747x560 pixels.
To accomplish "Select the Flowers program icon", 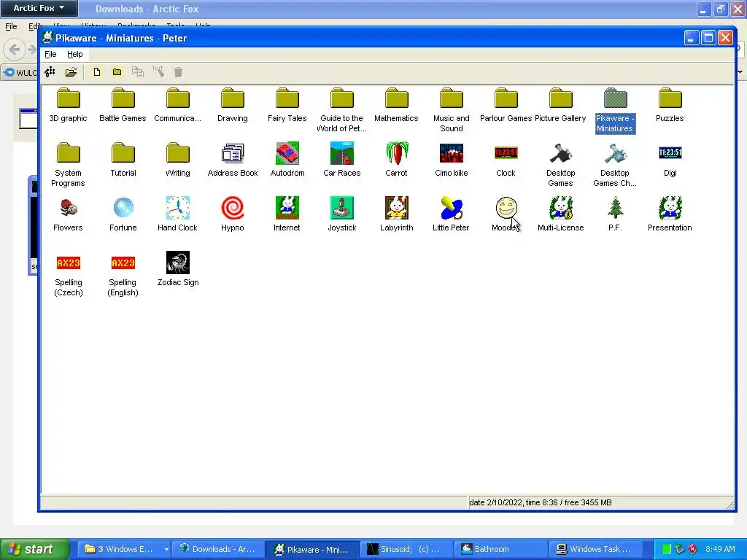I will [x=68, y=214].
